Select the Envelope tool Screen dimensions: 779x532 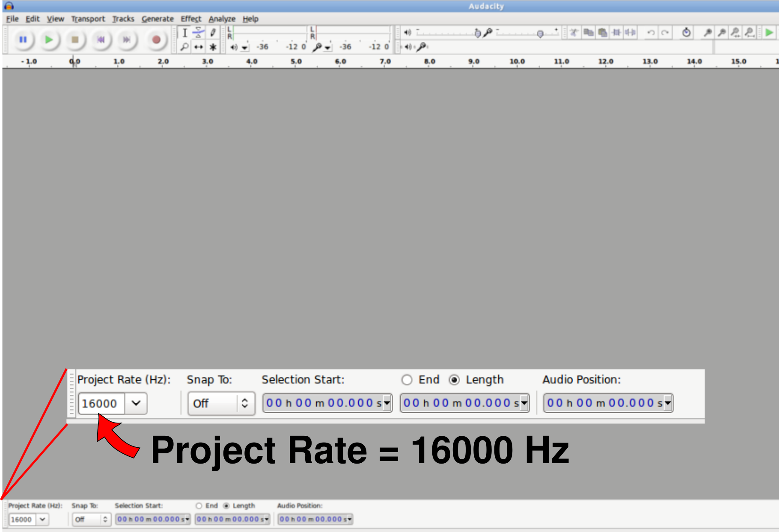click(x=198, y=33)
